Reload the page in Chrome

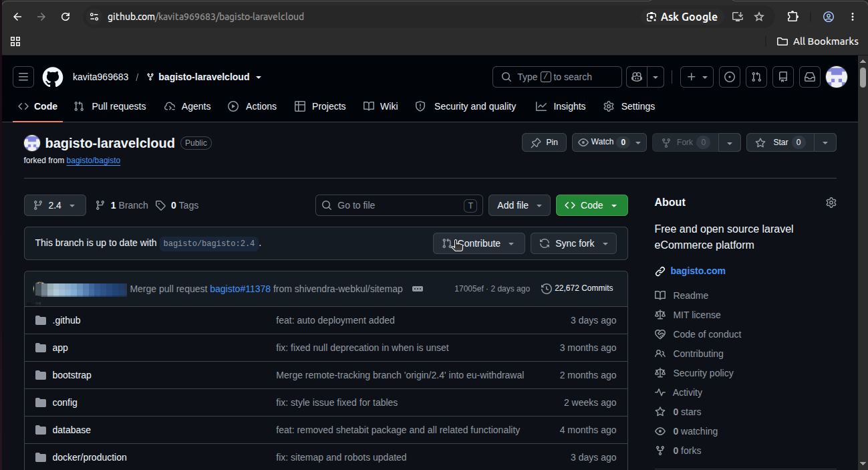(x=65, y=17)
